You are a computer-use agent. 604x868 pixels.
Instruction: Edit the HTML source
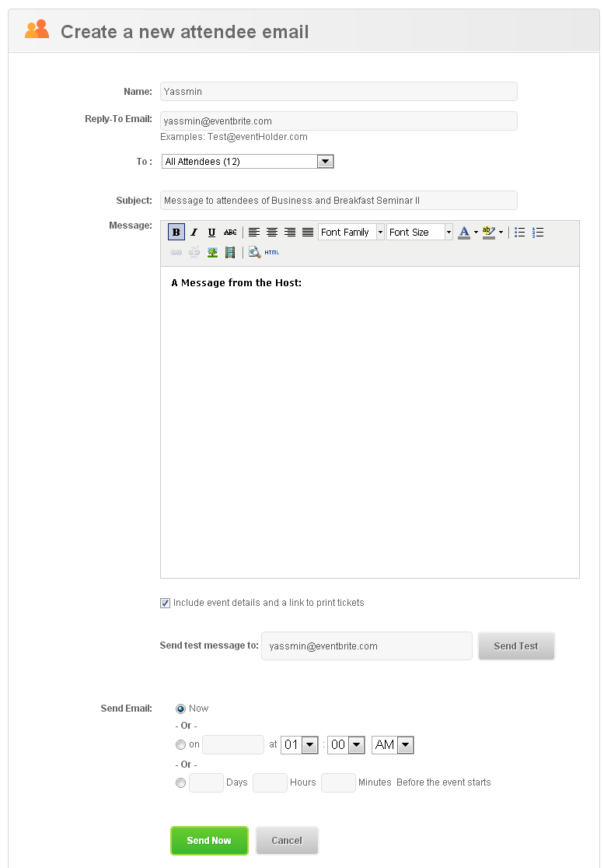click(x=271, y=253)
